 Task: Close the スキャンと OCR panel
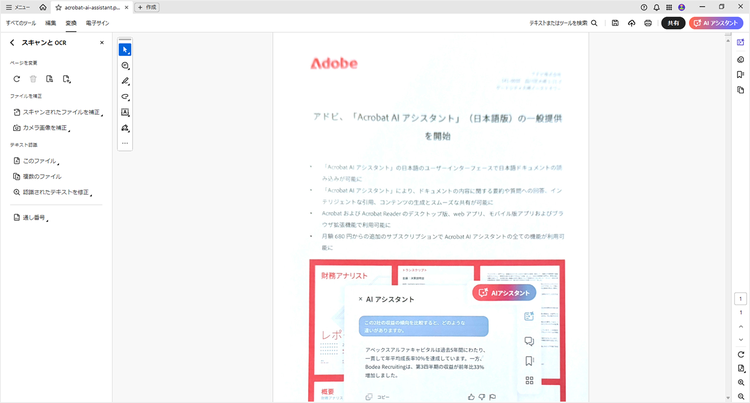point(102,43)
